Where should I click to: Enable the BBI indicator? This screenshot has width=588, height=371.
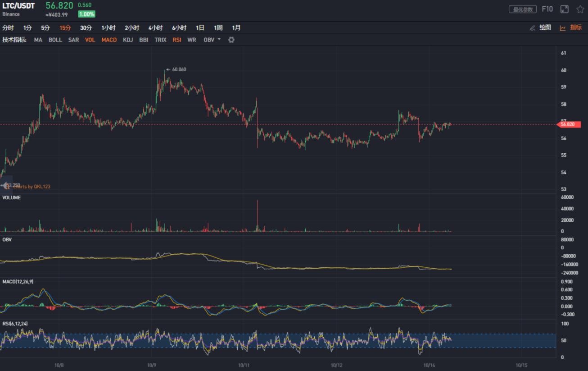click(144, 40)
